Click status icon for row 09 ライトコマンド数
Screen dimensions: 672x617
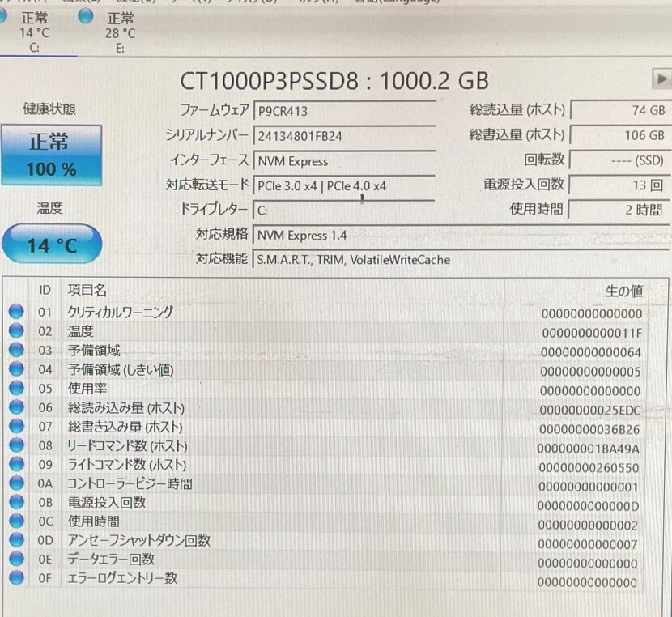16,464
